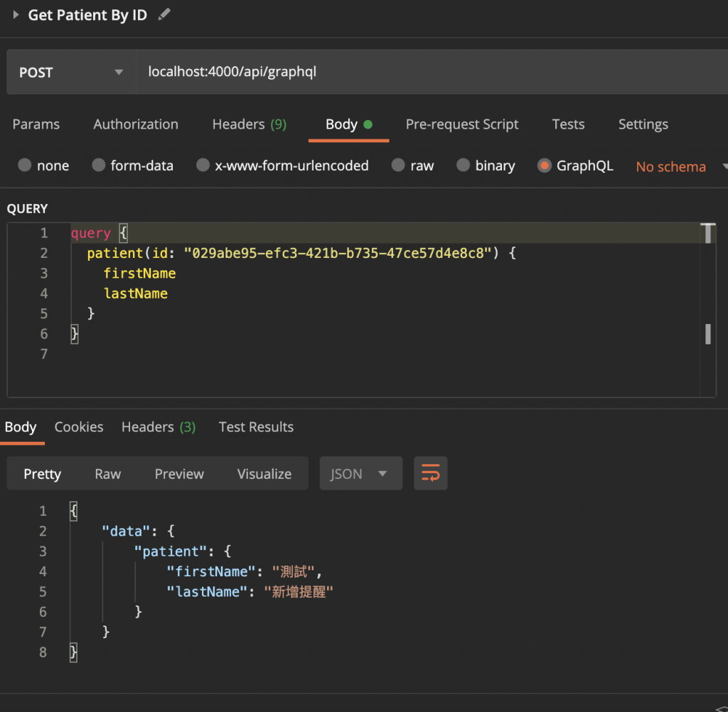Click the query editor scrollbar thumb

click(708, 333)
